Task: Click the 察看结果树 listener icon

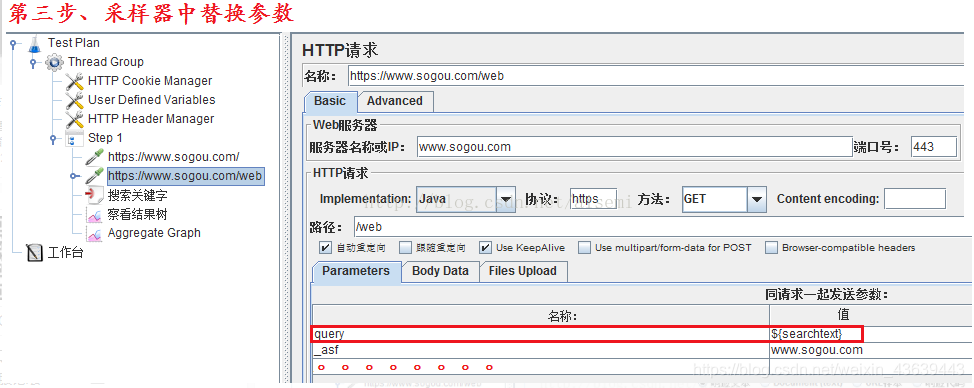Action: click(x=94, y=215)
